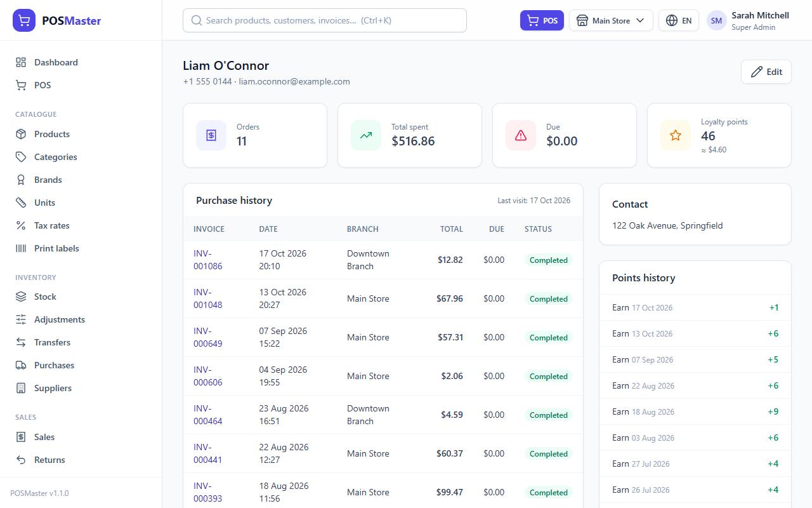The width and height of the screenshot is (812, 508).
Task: Click the Orders receipt icon in stats card
Action: (211, 135)
